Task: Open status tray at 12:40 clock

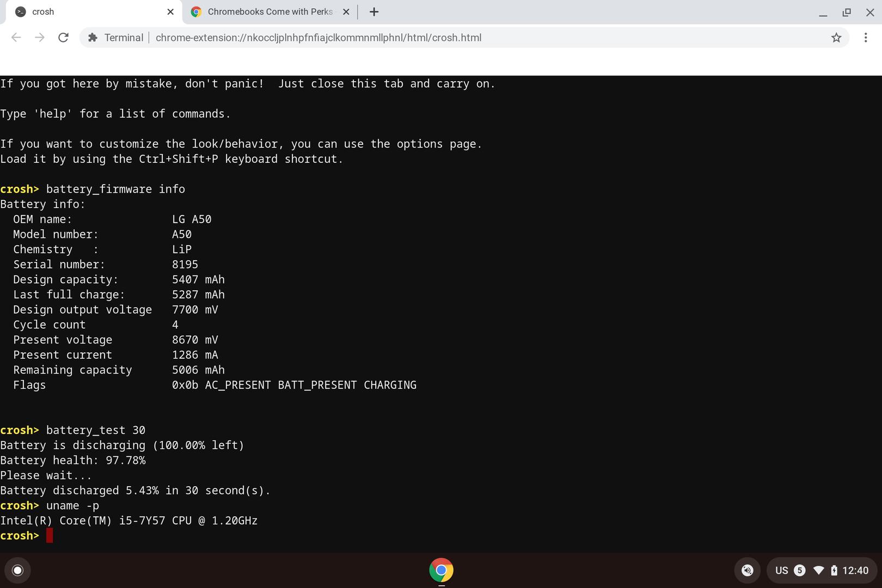Action: [x=855, y=571]
